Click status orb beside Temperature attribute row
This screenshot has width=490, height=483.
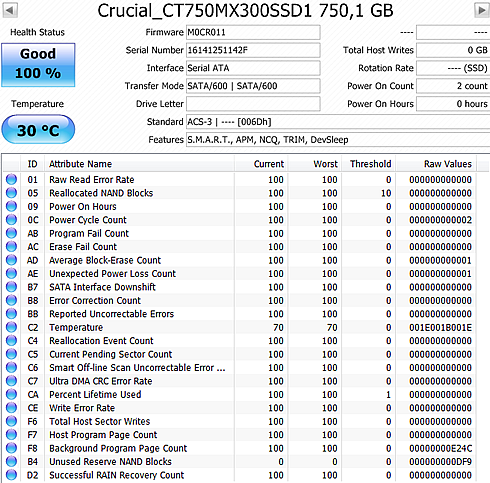11,327
